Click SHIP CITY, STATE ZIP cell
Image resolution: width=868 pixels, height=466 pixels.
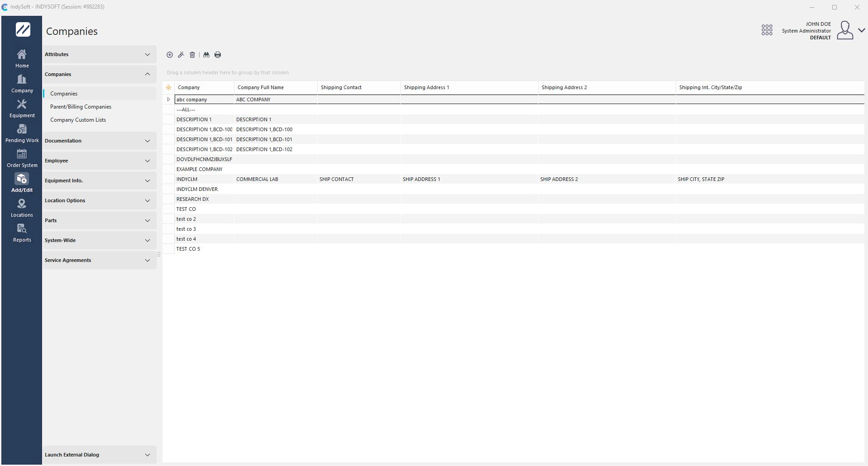pos(770,179)
